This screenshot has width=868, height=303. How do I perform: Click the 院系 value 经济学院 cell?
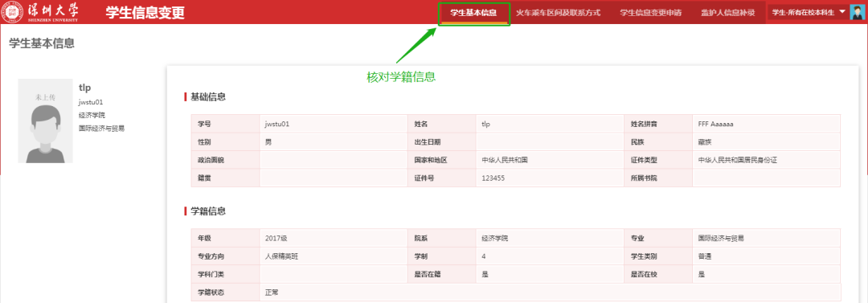tap(550, 238)
